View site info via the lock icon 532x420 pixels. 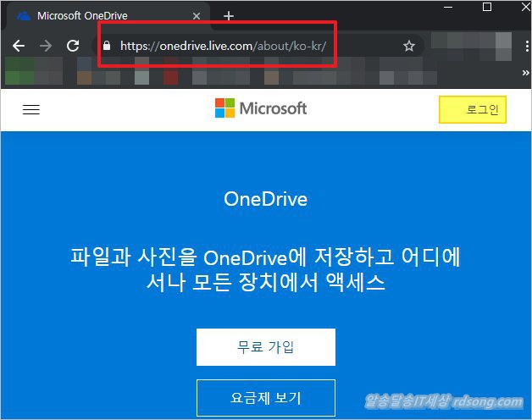pos(107,46)
